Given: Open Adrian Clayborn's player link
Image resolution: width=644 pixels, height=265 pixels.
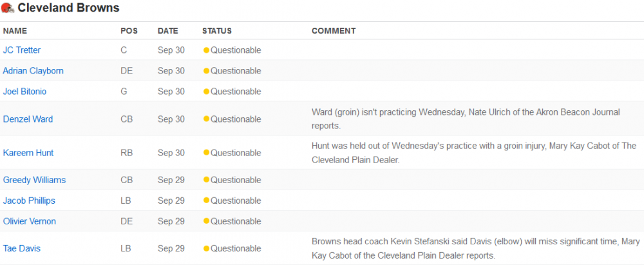Looking at the screenshot, I should [33, 71].
